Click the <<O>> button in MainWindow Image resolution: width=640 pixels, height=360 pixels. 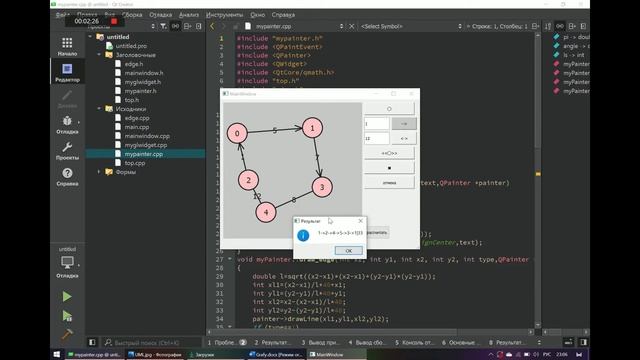pyautogui.click(x=389, y=153)
